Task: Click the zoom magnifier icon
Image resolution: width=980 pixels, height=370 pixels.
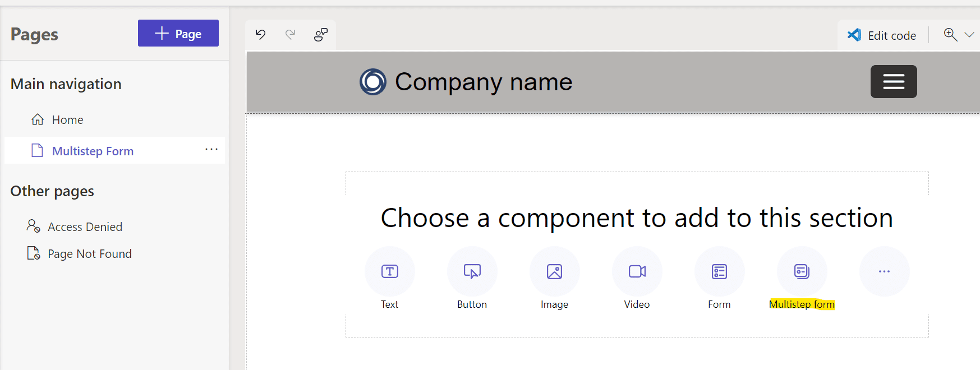Action: pos(950,35)
